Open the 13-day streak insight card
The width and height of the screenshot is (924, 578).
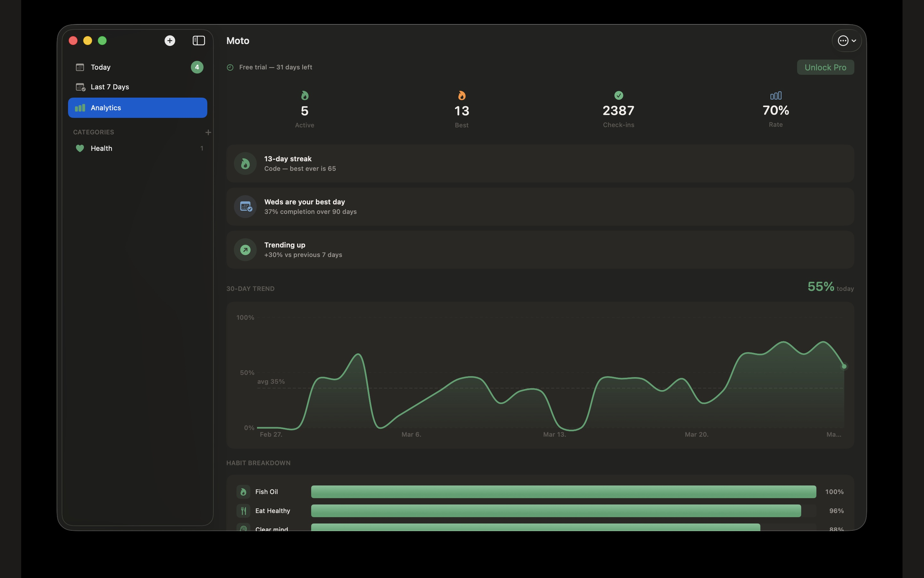(540, 163)
